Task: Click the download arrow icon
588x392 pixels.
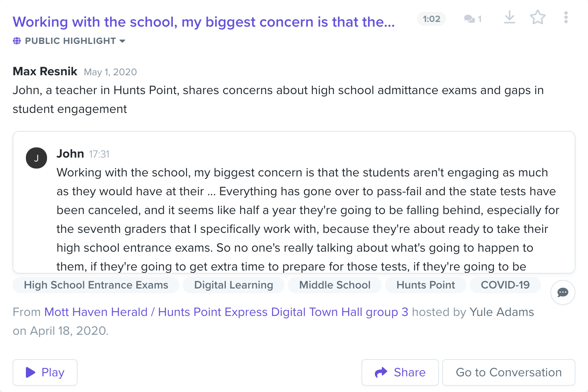Action: (x=509, y=17)
